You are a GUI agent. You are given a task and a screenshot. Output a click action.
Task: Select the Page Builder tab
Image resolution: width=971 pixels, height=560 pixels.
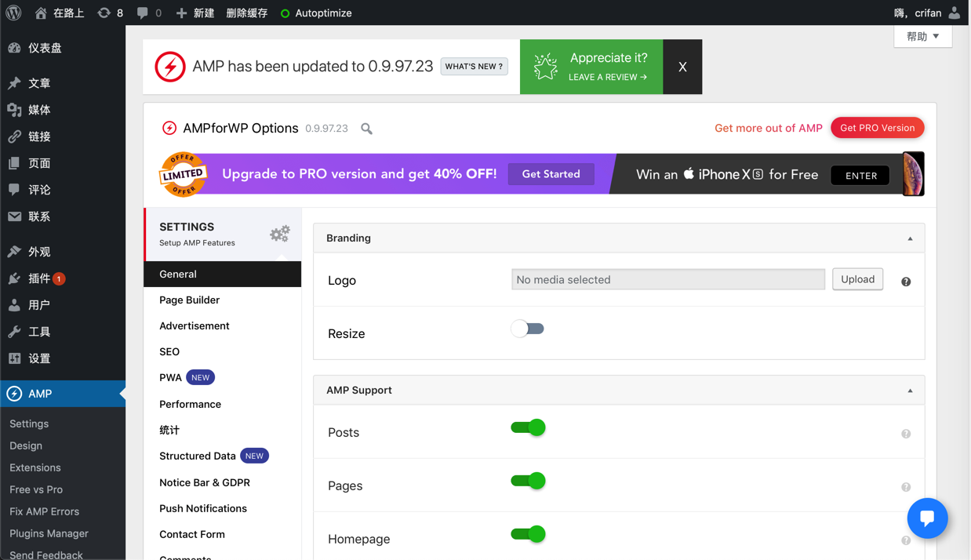(223, 300)
